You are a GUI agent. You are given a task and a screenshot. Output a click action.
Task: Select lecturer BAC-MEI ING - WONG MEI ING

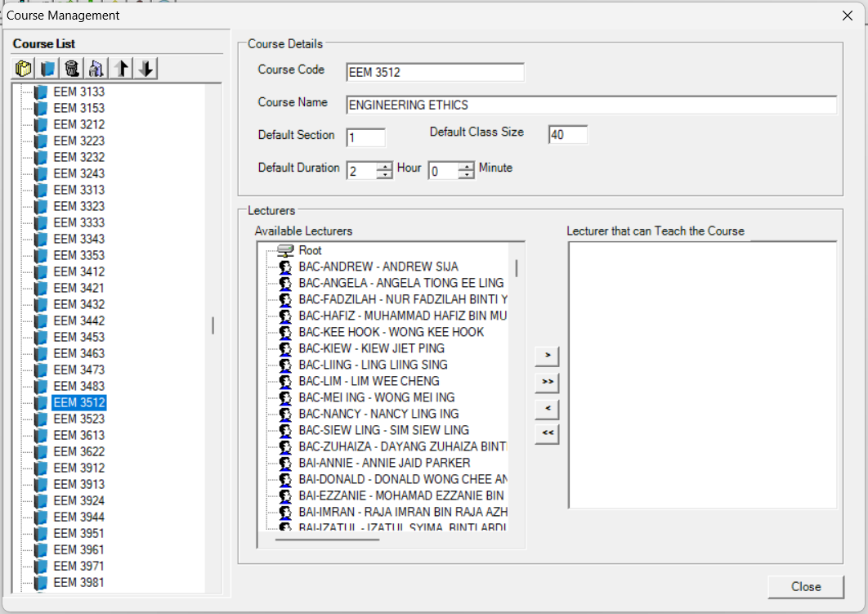377,397
